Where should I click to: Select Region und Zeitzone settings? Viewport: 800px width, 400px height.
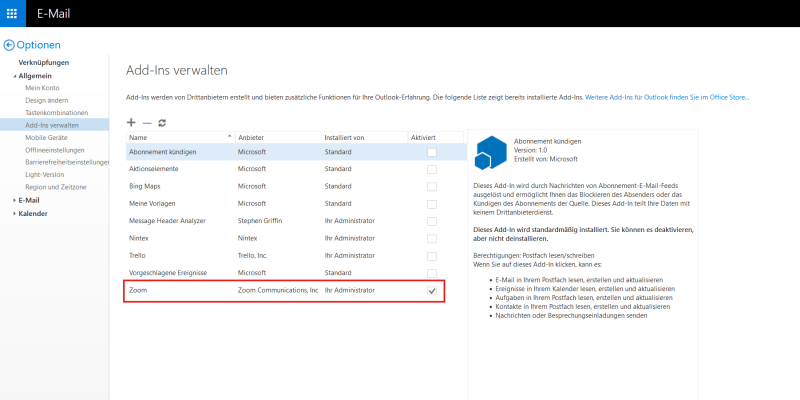(56, 187)
